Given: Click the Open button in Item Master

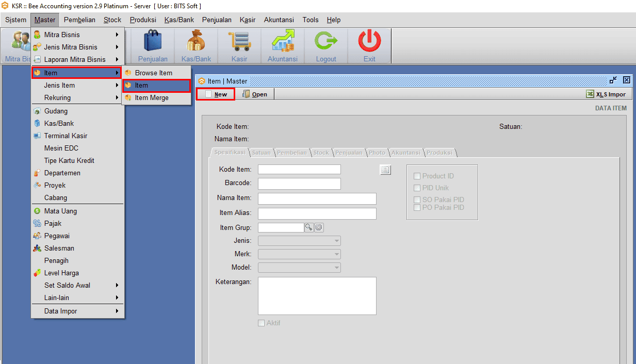Looking at the screenshot, I should (x=255, y=94).
